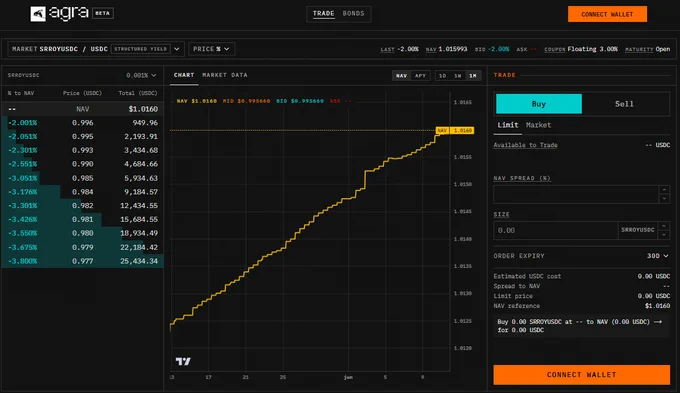Click the arrow icon in order summary
This screenshot has width=680, height=393.
click(658, 322)
